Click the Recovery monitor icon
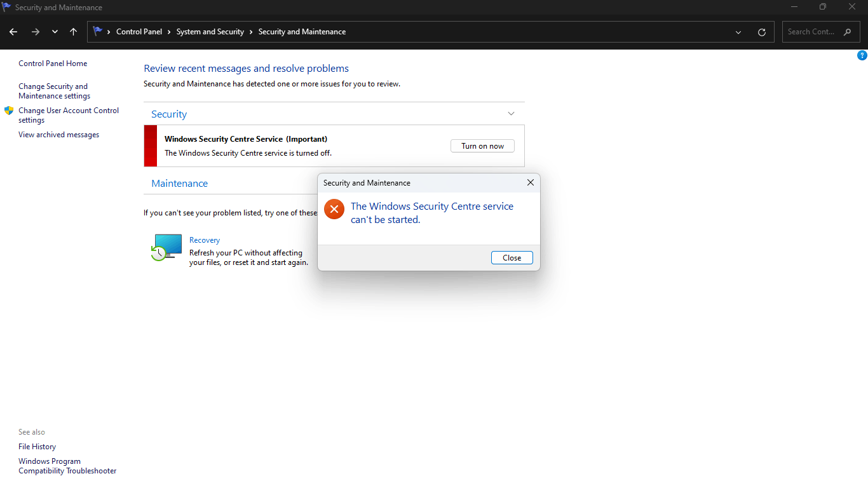The height and width of the screenshot is (488, 868). click(x=166, y=248)
